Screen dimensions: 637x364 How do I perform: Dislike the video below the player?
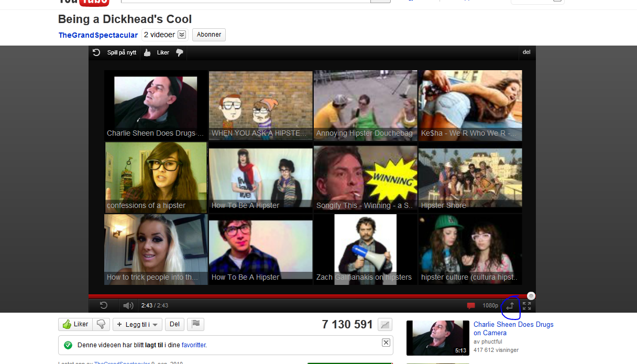[101, 324]
